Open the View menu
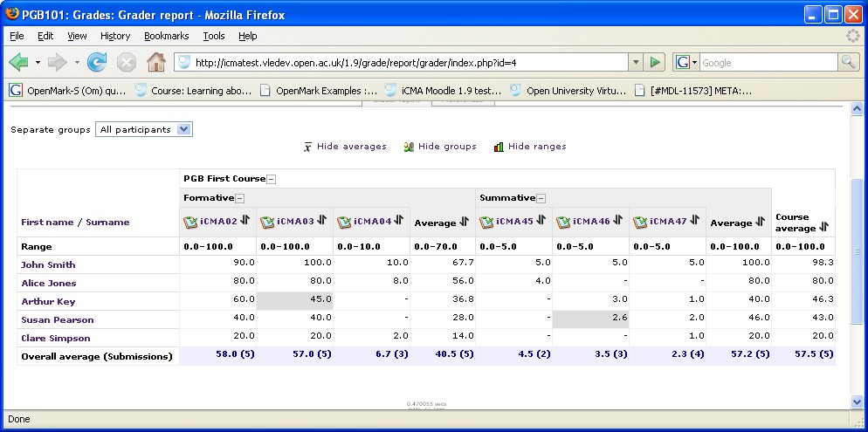This screenshot has height=432, width=868. (x=77, y=36)
